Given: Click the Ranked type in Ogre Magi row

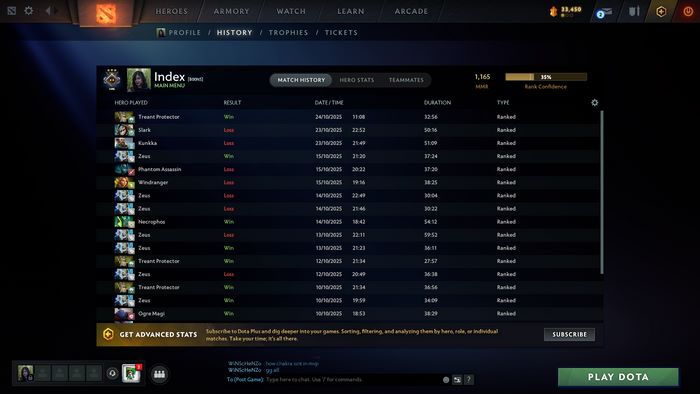Looking at the screenshot, I should click(506, 314).
